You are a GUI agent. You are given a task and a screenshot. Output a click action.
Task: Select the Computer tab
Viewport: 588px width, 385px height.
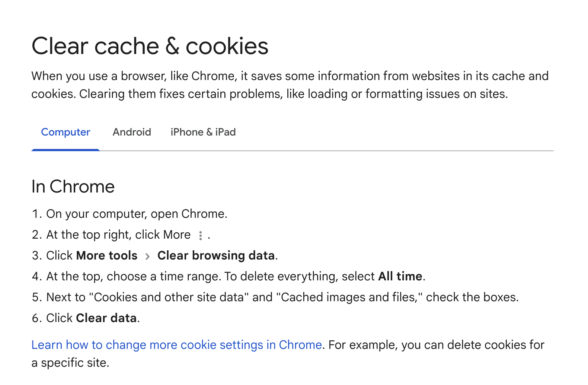click(x=65, y=132)
